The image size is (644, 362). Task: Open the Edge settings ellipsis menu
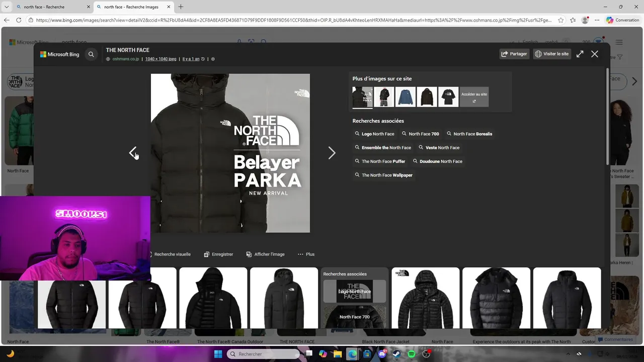pyautogui.click(x=597, y=20)
